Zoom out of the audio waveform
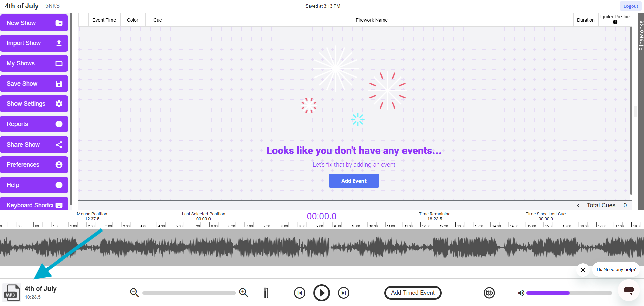Screen dimensions: 644x306 pos(134,293)
